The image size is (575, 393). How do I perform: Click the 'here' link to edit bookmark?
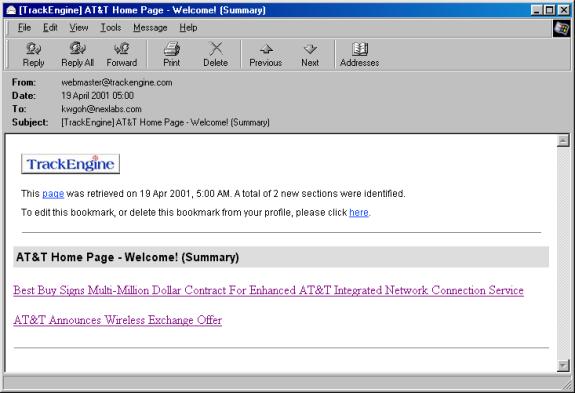[359, 212]
